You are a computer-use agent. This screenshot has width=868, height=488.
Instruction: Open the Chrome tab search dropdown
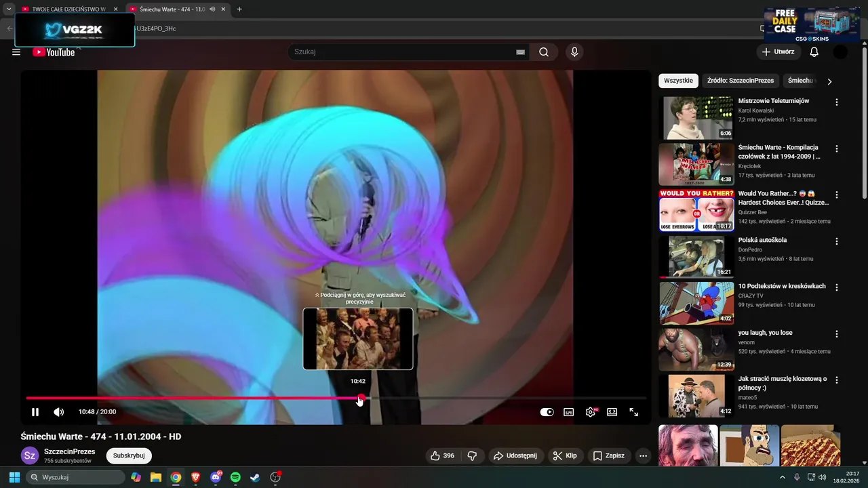pos(9,9)
